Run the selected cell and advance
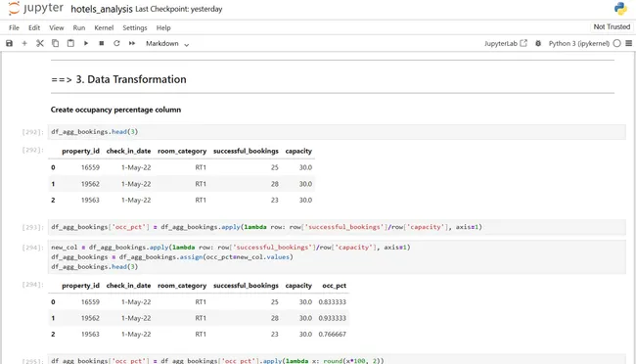636x364 pixels. tap(86, 43)
